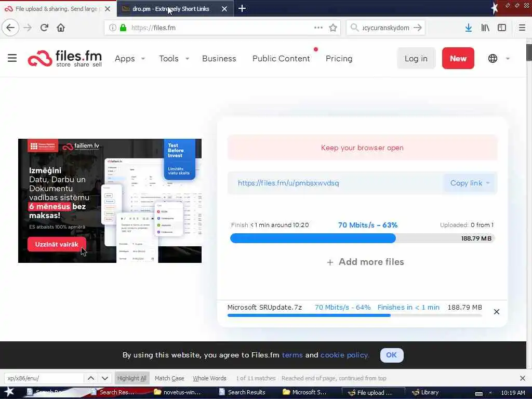Screen dimensions: 532x399
Task: Open Public Content section
Action: coord(281,58)
